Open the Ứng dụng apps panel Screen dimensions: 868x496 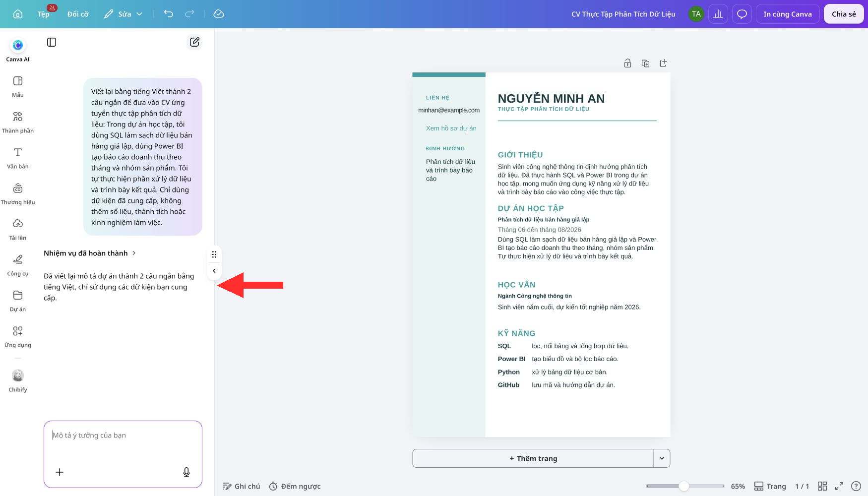click(18, 336)
